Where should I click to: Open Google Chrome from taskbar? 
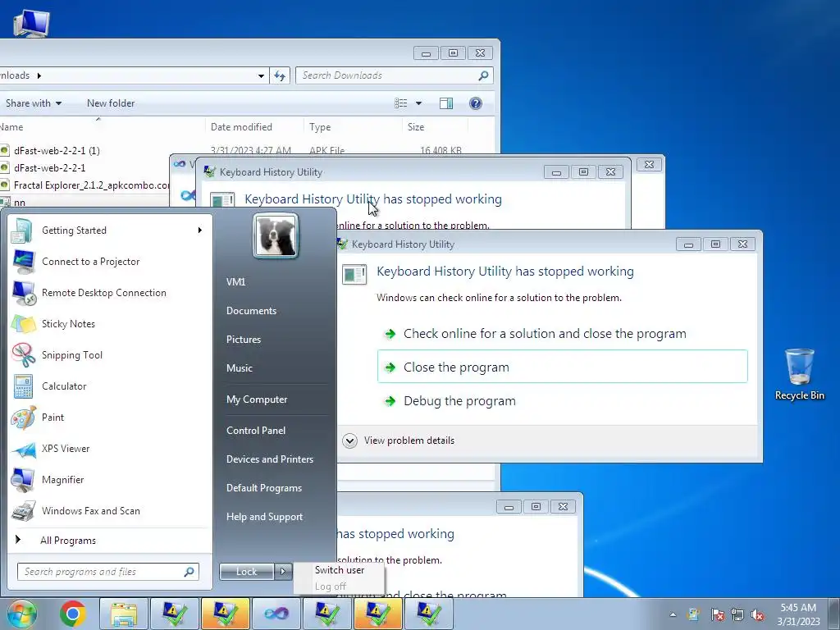73,614
